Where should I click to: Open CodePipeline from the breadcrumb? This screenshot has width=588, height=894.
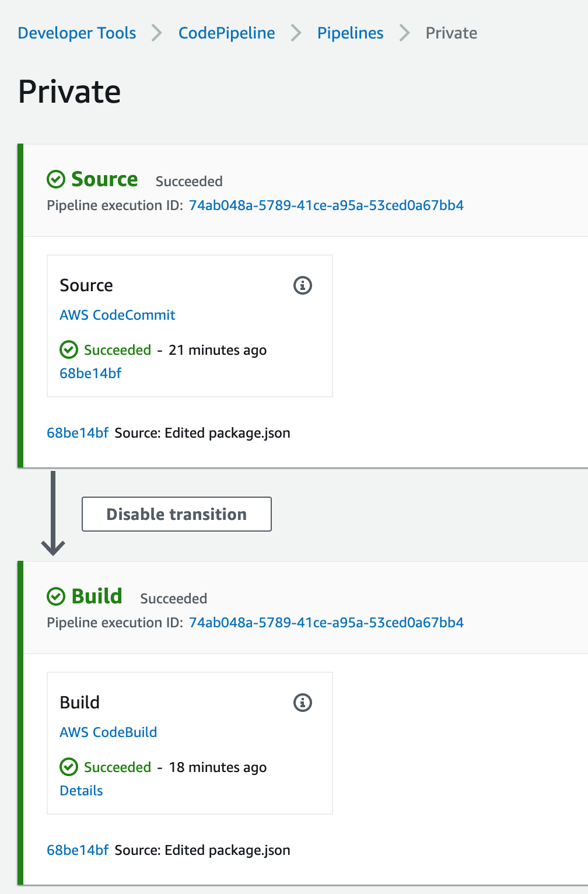pos(226,33)
